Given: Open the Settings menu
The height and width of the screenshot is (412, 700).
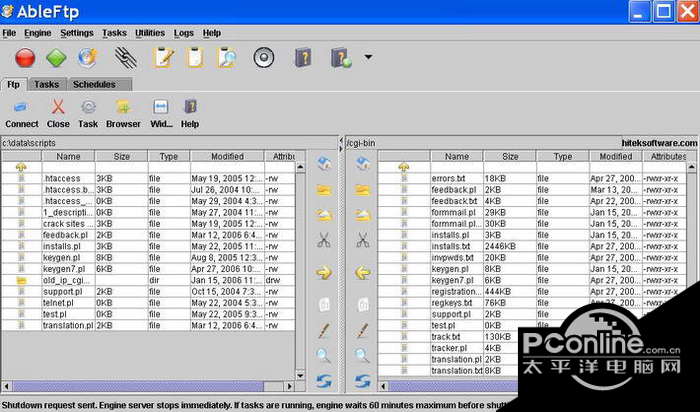Looking at the screenshot, I should point(77,33).
